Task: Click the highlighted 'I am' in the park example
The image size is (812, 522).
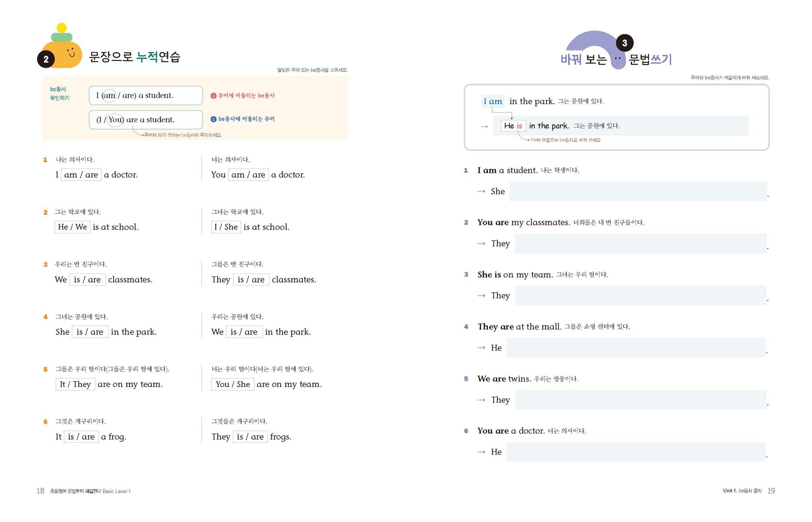Action: pyautogui.click(x=493, y=101)
